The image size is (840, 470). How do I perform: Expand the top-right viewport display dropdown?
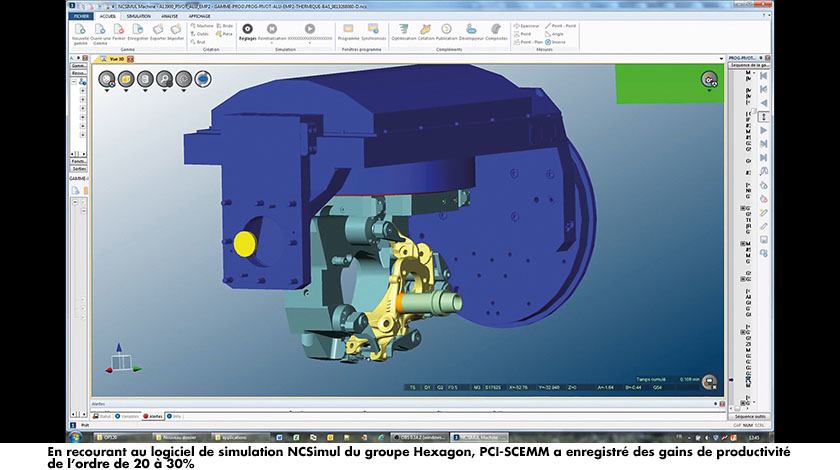(710, 91)
